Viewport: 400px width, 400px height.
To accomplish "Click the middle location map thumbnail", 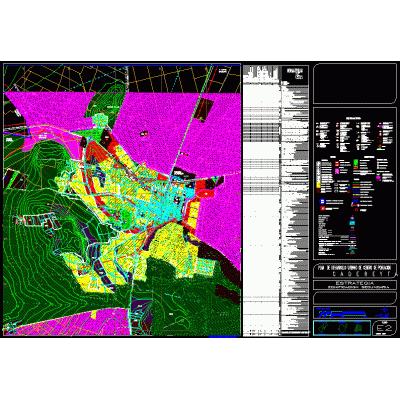I will (x=343, y=328).
